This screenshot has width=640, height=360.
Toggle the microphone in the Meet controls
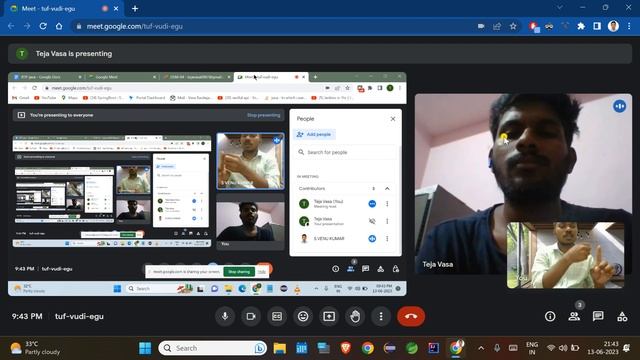click(x=225, y=316)
